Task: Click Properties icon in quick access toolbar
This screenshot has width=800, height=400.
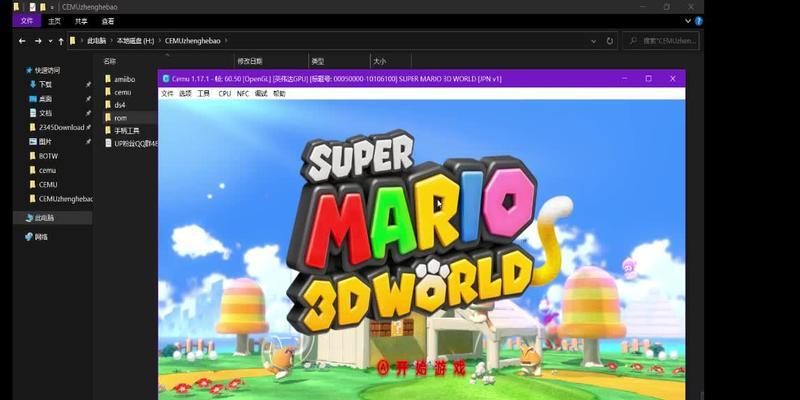Action: [33, 7]
